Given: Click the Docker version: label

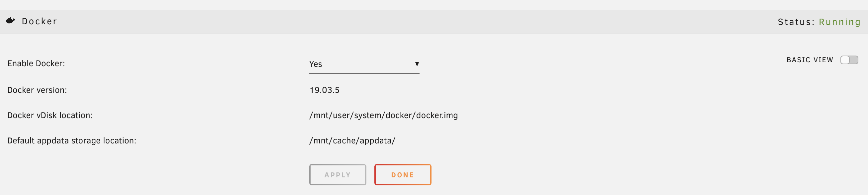Looking at the screenshot, I should 37,90.
